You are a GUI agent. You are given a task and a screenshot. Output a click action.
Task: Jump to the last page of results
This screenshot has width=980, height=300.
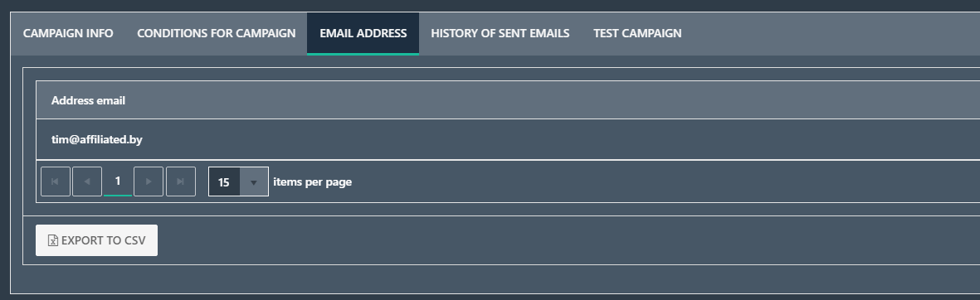[181, 181]
